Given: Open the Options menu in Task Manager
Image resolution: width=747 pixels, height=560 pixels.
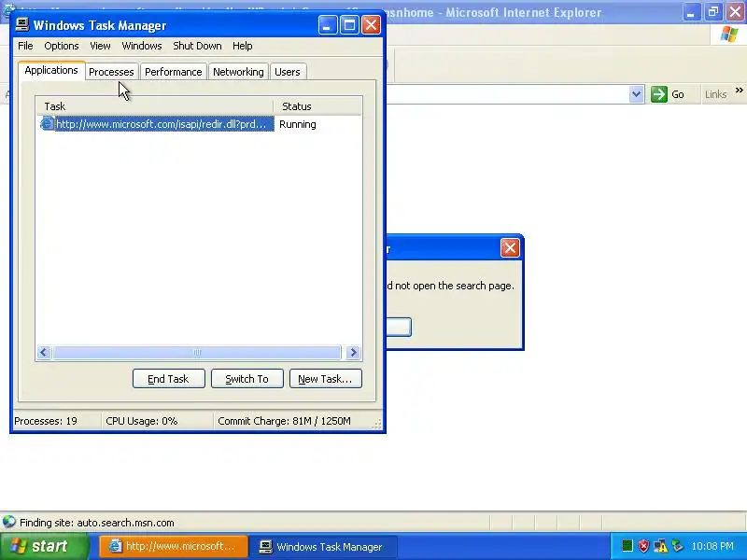Looking at the screenshot, I should 62,46.
